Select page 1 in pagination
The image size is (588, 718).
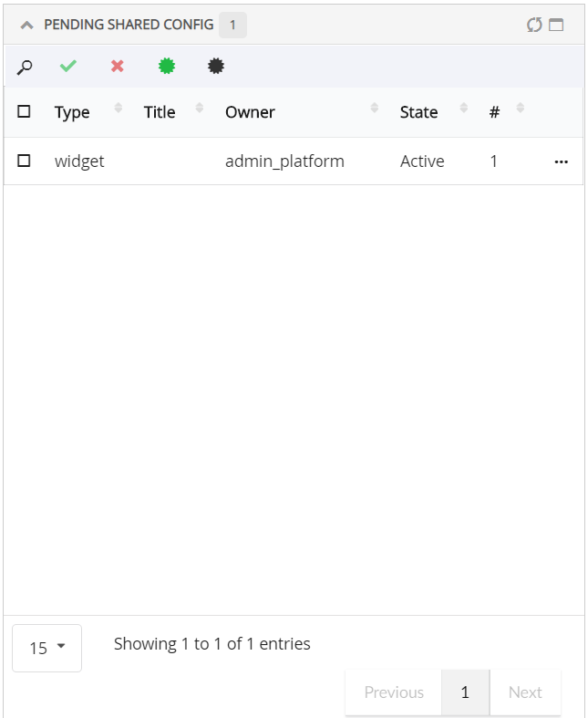point(465,692)
